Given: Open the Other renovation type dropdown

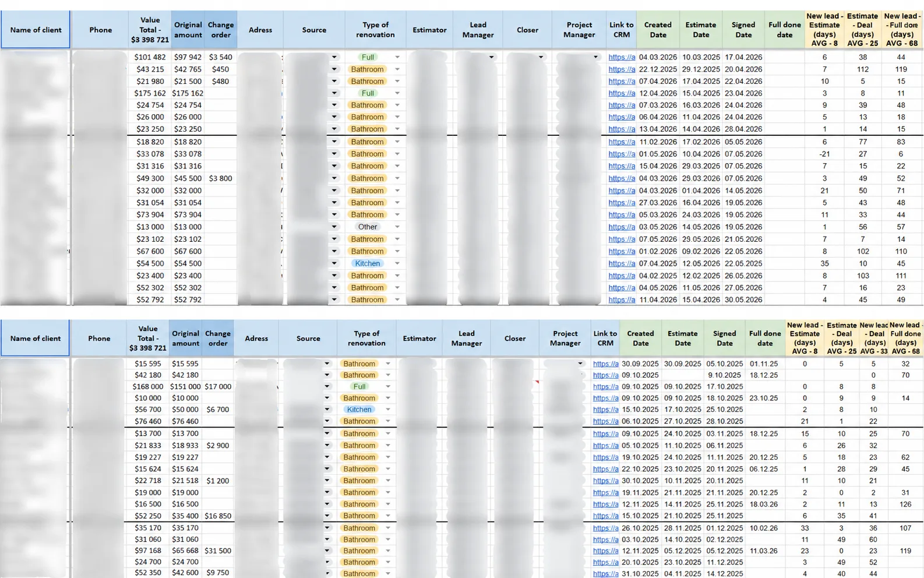Looking at the screenshot, I should pyautogui.click(x=397, y=227).
